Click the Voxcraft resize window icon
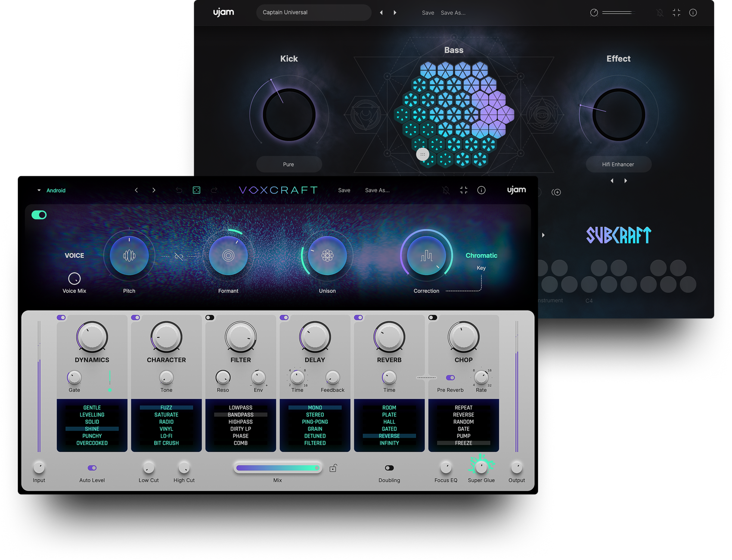 pyautogui.click(x=463, y=190)
